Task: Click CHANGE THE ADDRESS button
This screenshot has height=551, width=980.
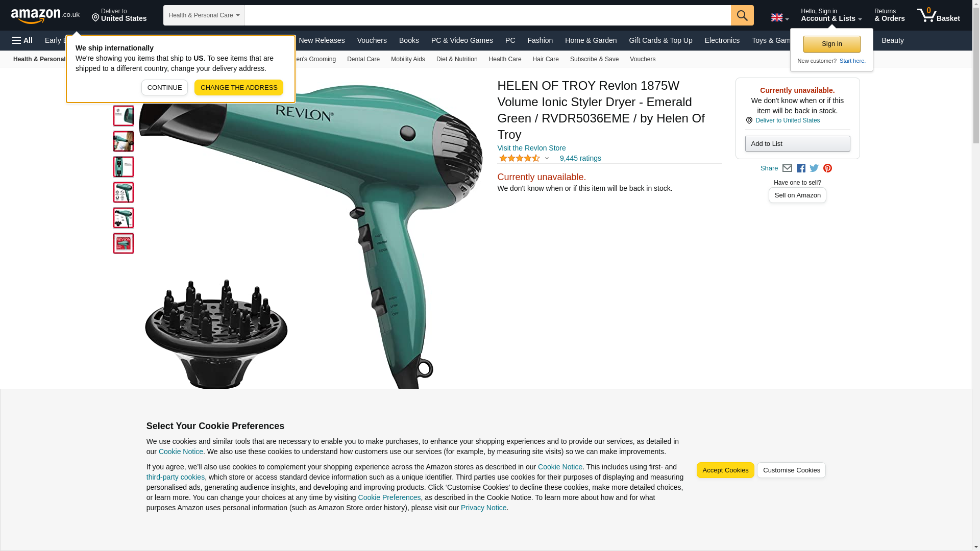Action: coord(239,88)
